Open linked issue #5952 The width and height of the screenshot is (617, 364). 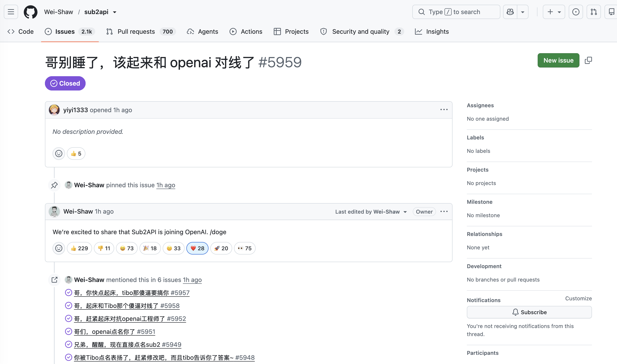tap(130, 319)
